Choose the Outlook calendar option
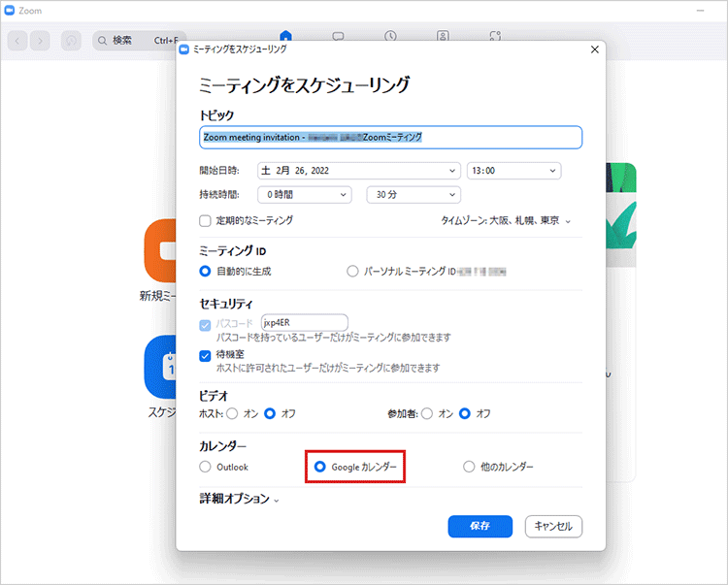The image size is (728, 585). 205,467
